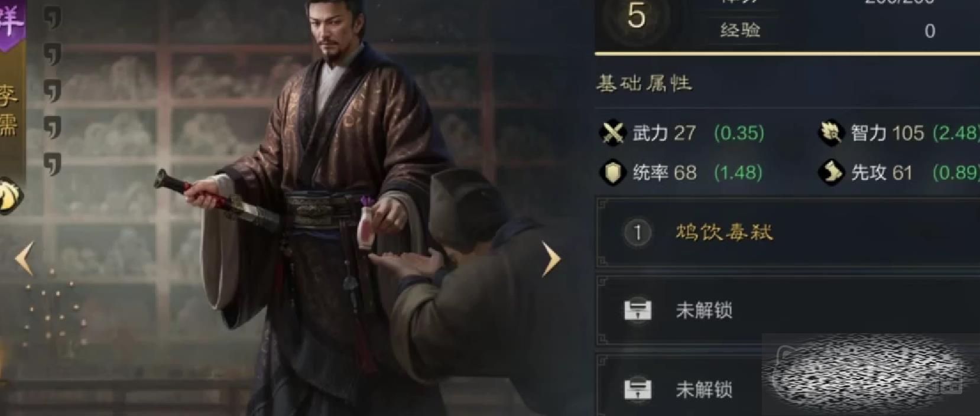The height and width of the screenshot is (416, 980).
Task: Go to previous hero with left arrow
Action: (x=24, y=258)
